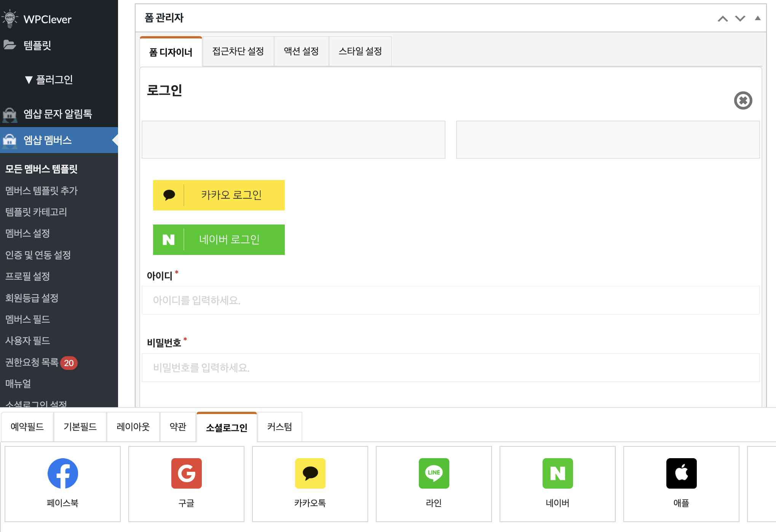The height and width of the screenshot is (532, 776).
Task: Open 템플릿 카테고리 page
Action: tap(36, 212)
